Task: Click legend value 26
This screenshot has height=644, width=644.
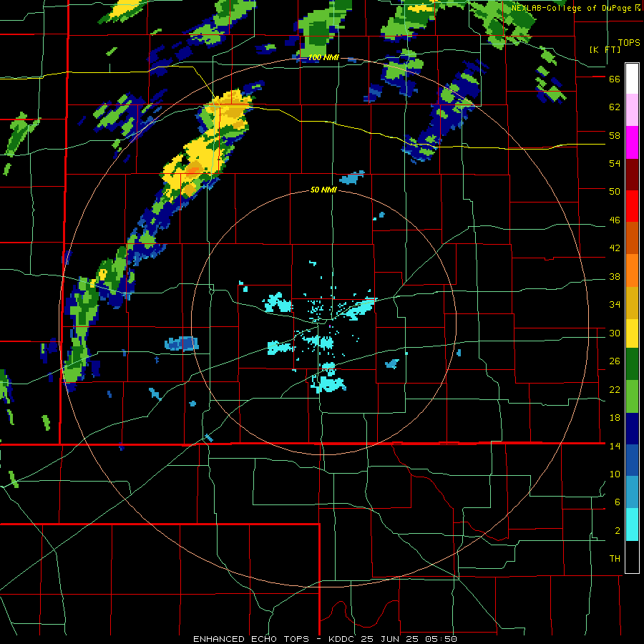Action: 615,361
